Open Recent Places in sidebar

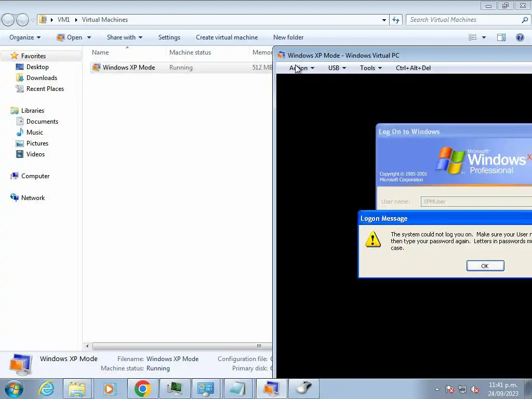(x=45, y=88)
